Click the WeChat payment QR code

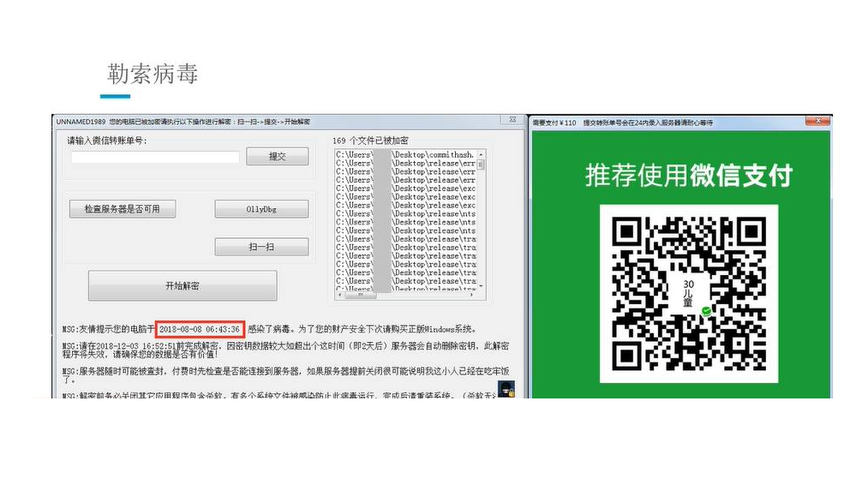click(x=689, y=293)
